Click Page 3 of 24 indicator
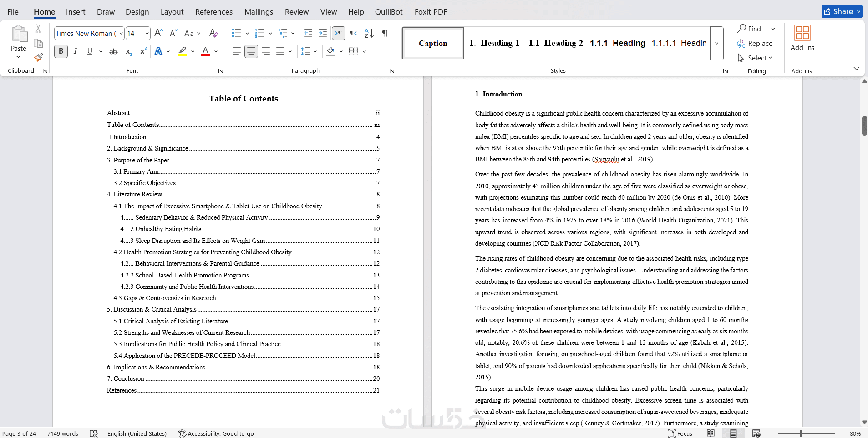Image resolution: width=868 pixels, height=438 pixels. (19, 433)
